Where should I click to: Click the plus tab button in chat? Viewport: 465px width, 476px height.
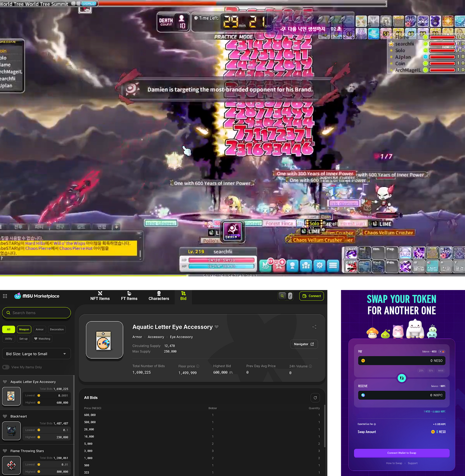(x=117, y=227)
